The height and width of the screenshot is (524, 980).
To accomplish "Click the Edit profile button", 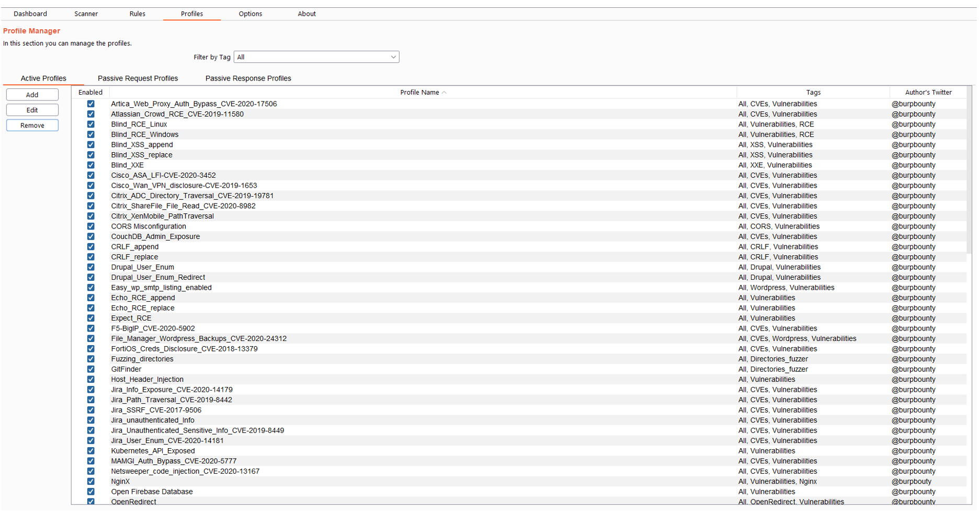I will coord(32,110).
